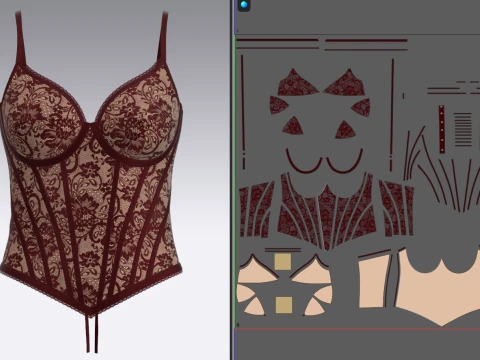Screen dimensions: 480x360
Task: Click the ribbon ties hanging below the corset
Action: 91,332
